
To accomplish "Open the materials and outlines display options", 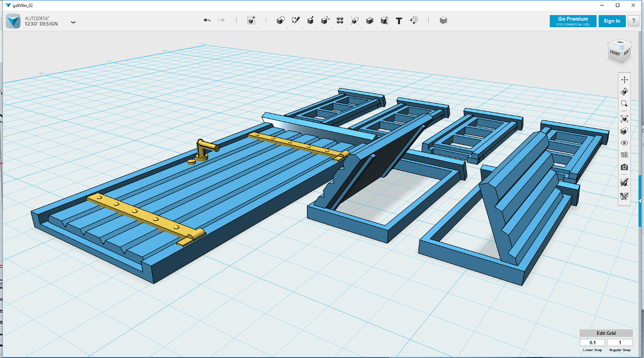I will tap(624, 131).
